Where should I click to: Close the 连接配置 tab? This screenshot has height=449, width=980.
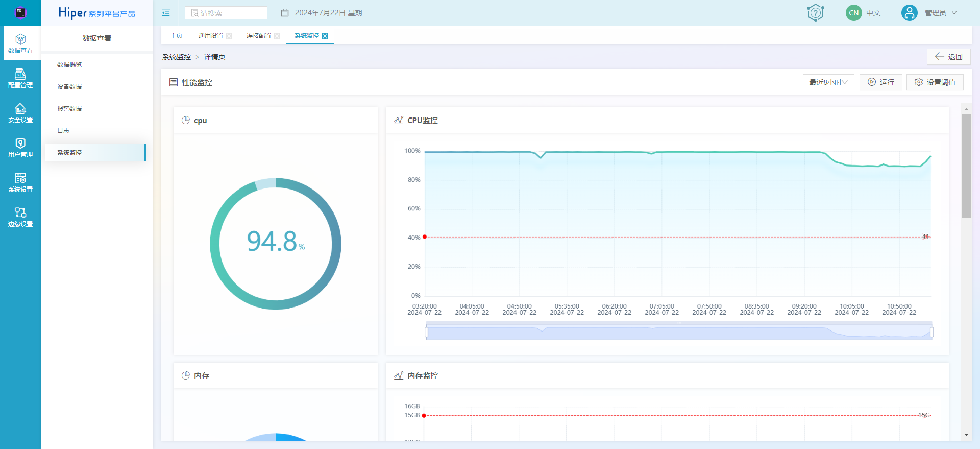pos(277,36)
